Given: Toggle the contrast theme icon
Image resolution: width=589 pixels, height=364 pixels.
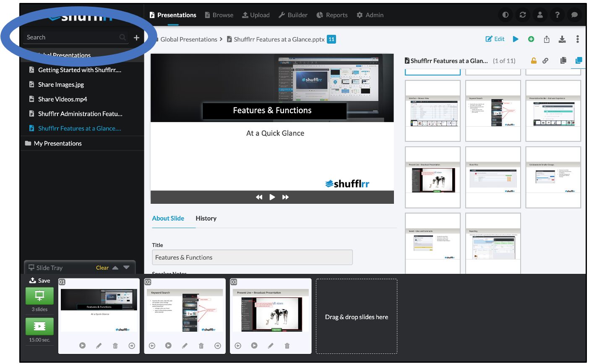Looking at the screenshot, I should [x=506, y=15].
